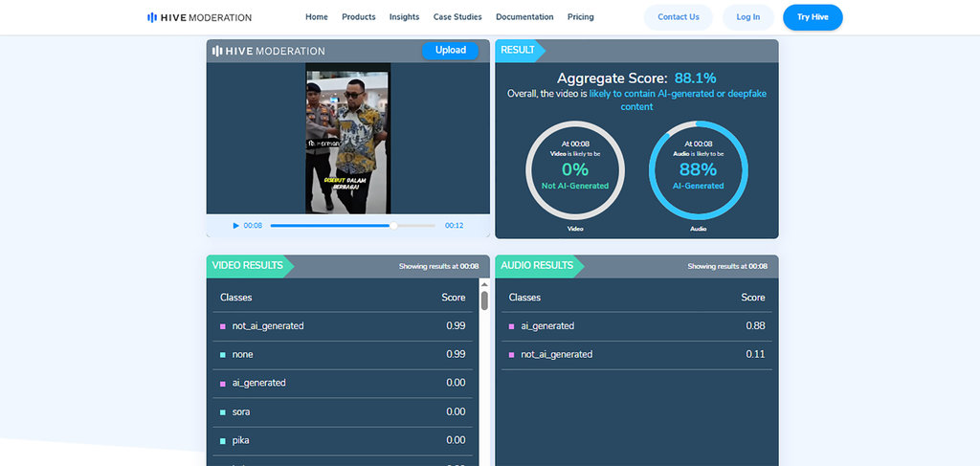
Task: Click the pink swatch beside audio ai_generated
Action: (x=511, y=326)
